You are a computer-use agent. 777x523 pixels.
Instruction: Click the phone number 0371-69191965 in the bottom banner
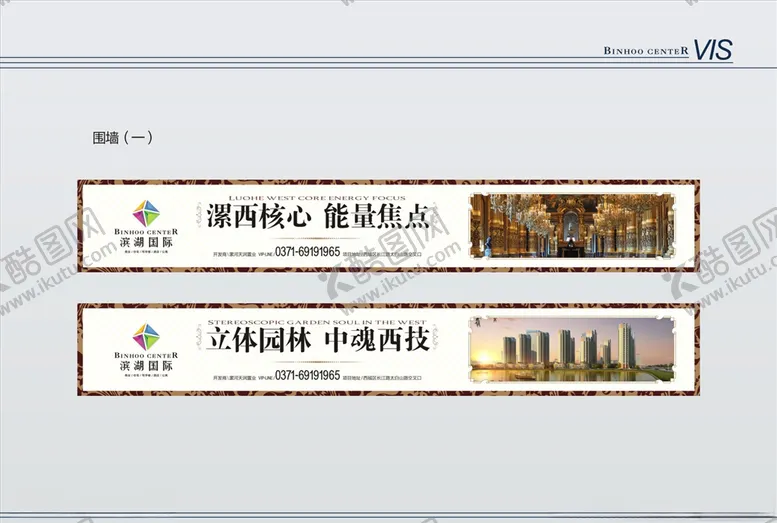[307, 375]
